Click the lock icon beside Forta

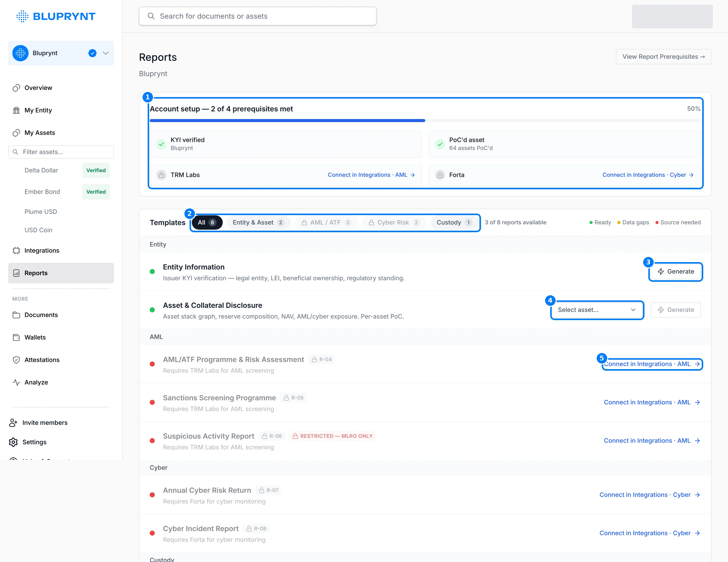click(x=440, y=175)
